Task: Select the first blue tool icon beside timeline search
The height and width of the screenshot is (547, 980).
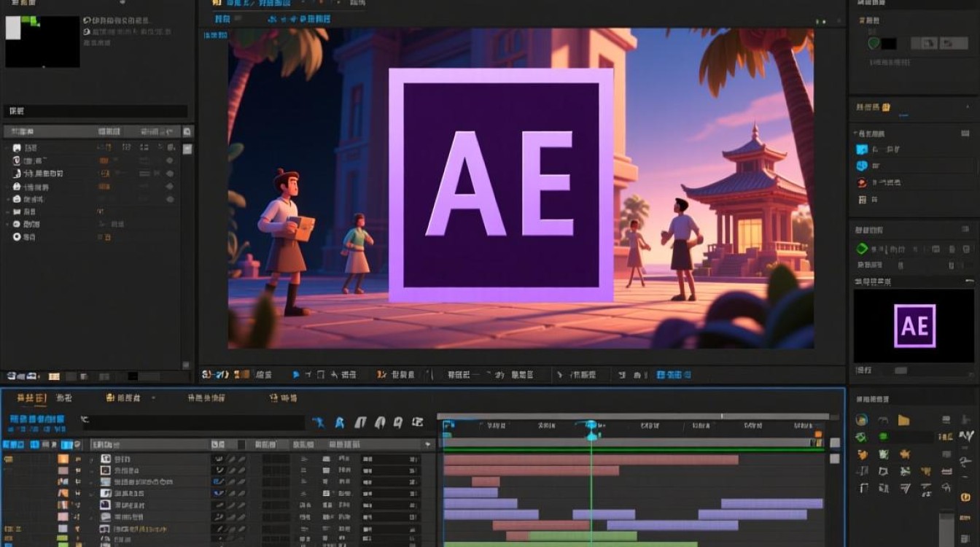Action: pos(319,422)
